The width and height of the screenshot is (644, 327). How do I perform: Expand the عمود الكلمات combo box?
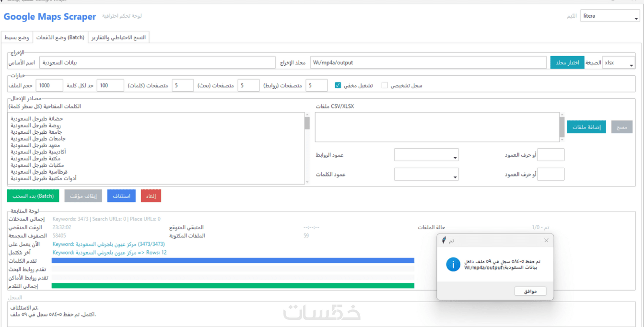click(426, 174)
